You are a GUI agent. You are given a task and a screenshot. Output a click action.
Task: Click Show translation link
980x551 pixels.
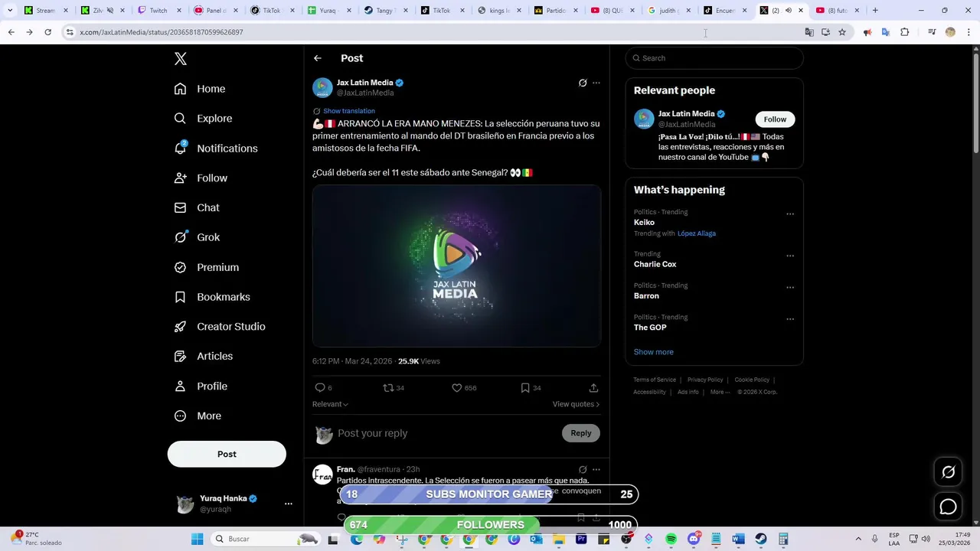349,111
